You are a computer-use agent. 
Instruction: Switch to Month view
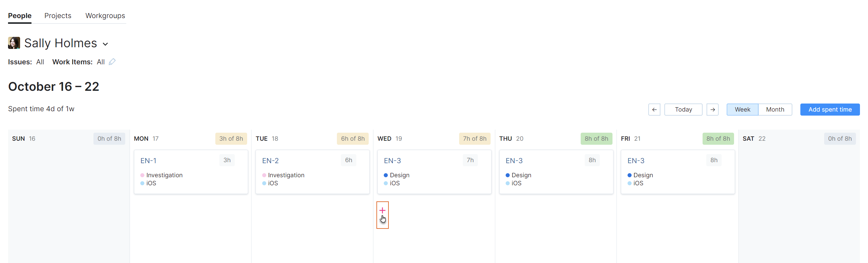[x=775, y=109]
